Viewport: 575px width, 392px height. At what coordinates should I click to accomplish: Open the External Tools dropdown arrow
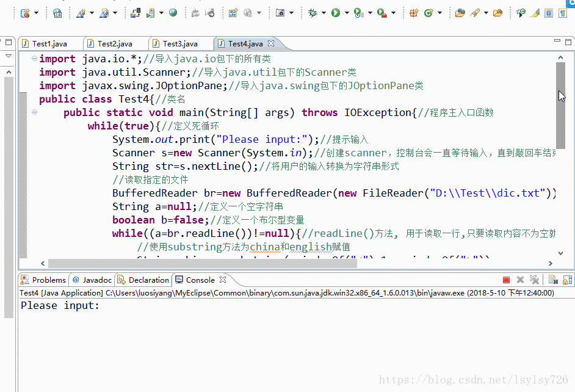click(393, 13)
